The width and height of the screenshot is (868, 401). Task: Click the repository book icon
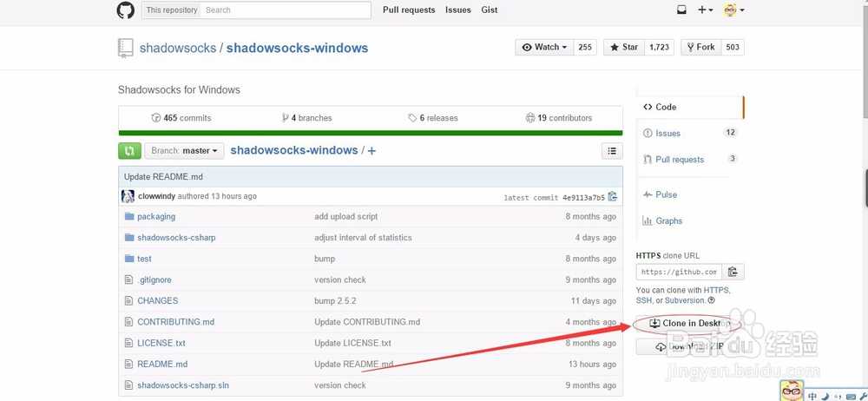(x=126, y=49)
